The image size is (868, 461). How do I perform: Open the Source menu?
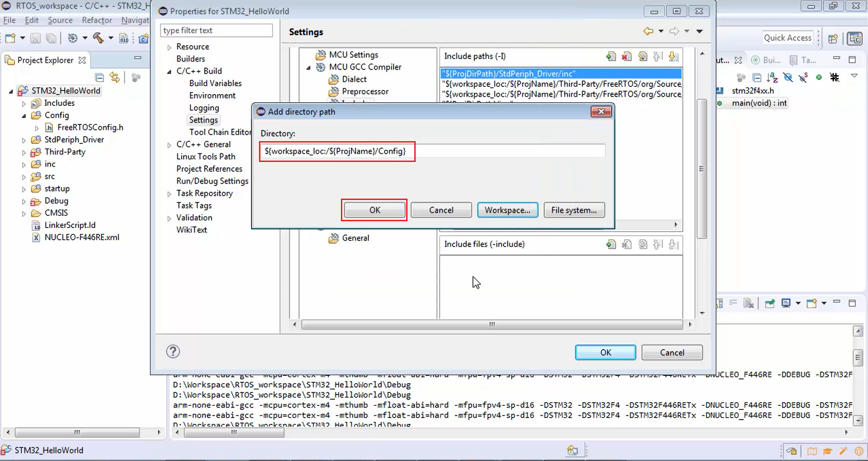[x=60, y=20]
